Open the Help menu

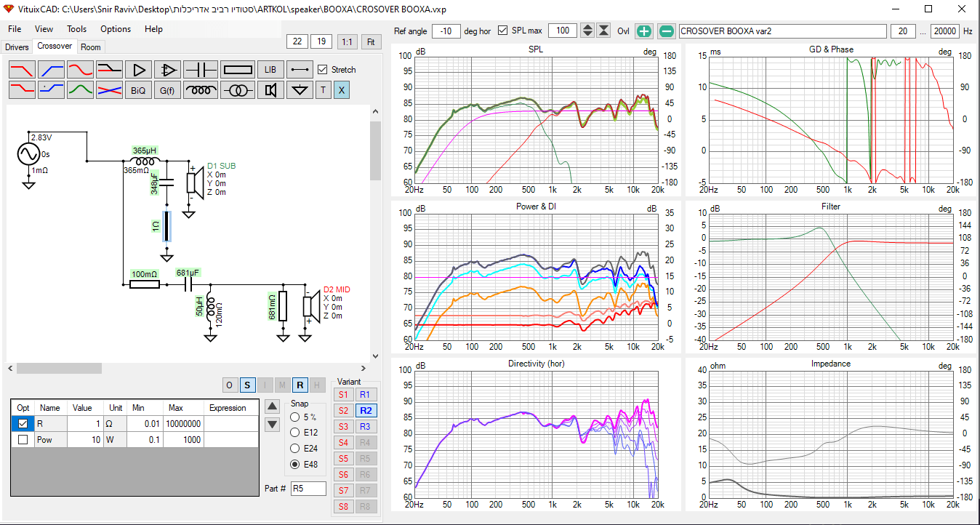(153, 29)
